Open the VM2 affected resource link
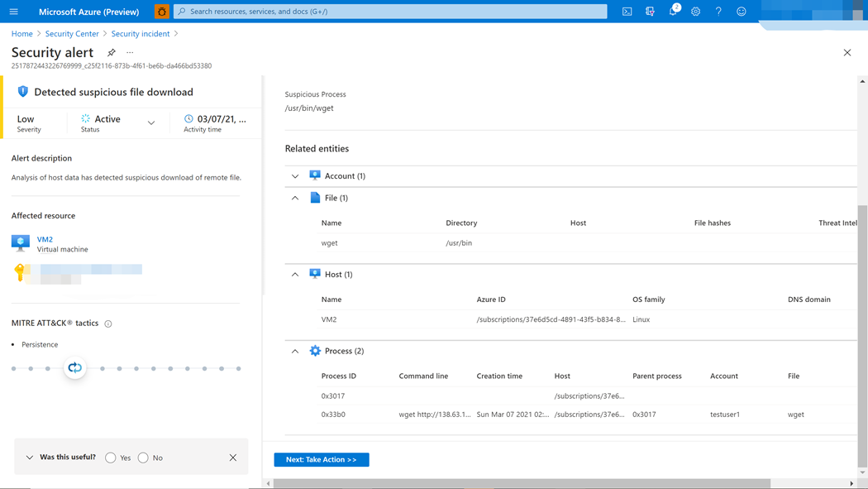This screenshot has width=868, height=489. [x=45, y=239]
